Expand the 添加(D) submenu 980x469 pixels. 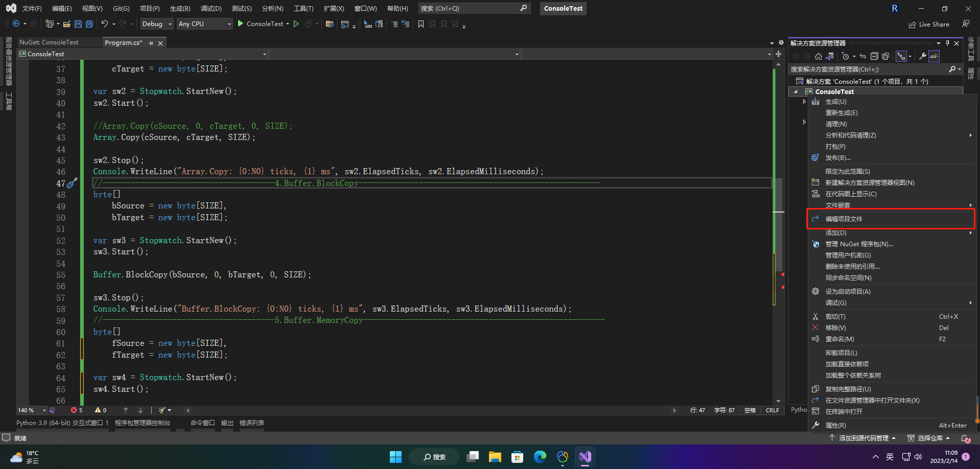click(892, 233)
